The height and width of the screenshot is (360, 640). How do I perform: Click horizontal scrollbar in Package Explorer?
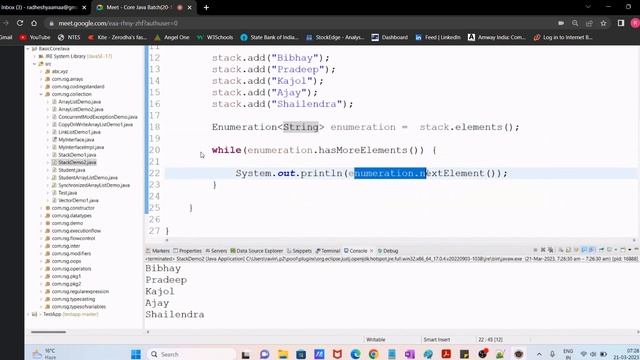[x=49, y=332]
